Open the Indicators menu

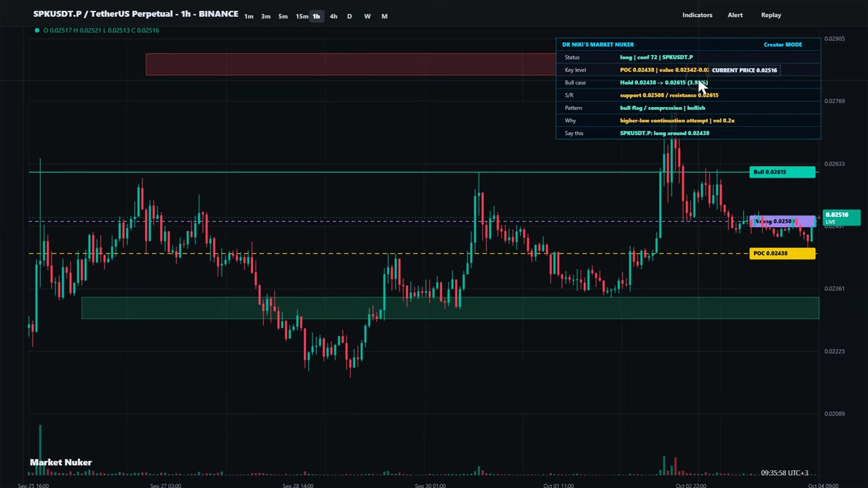pos(697,15)
